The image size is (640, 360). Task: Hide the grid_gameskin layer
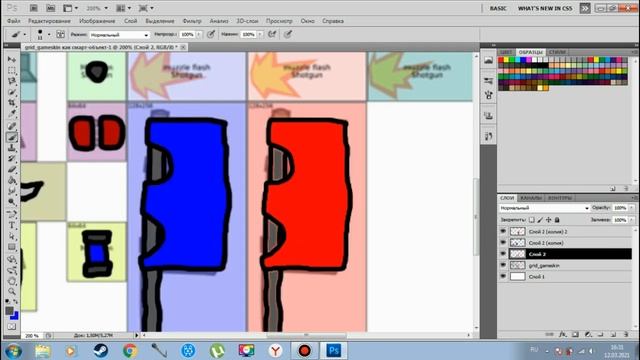click(x=503, y=265)
